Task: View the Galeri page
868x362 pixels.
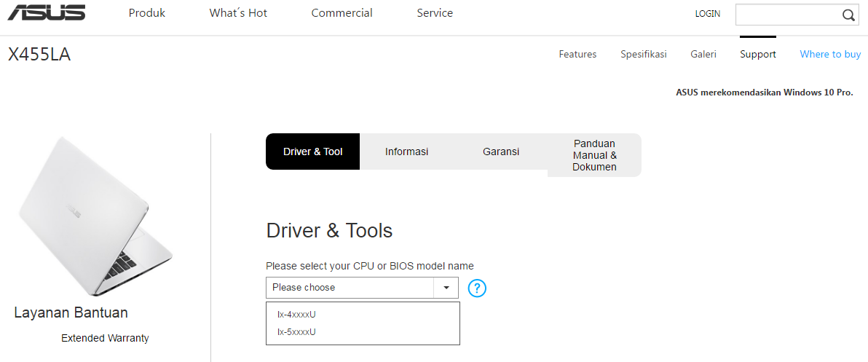Action: pyautogui.click(x=703, y=55)
